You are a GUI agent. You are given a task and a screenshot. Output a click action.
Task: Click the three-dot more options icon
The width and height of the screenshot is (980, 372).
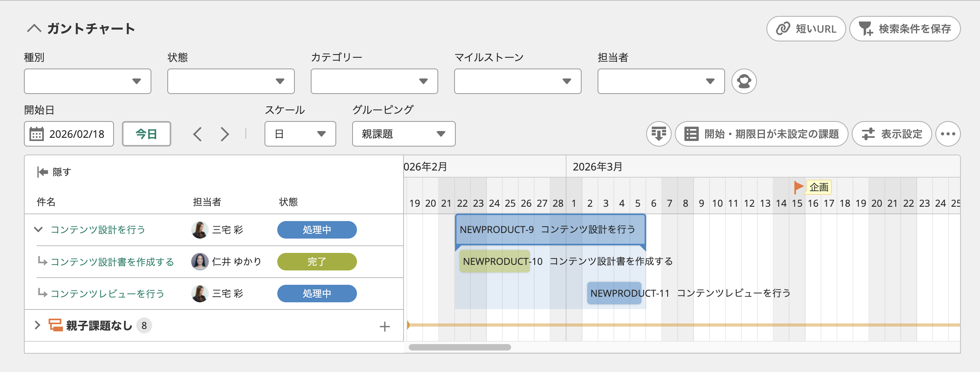(949, 134)
